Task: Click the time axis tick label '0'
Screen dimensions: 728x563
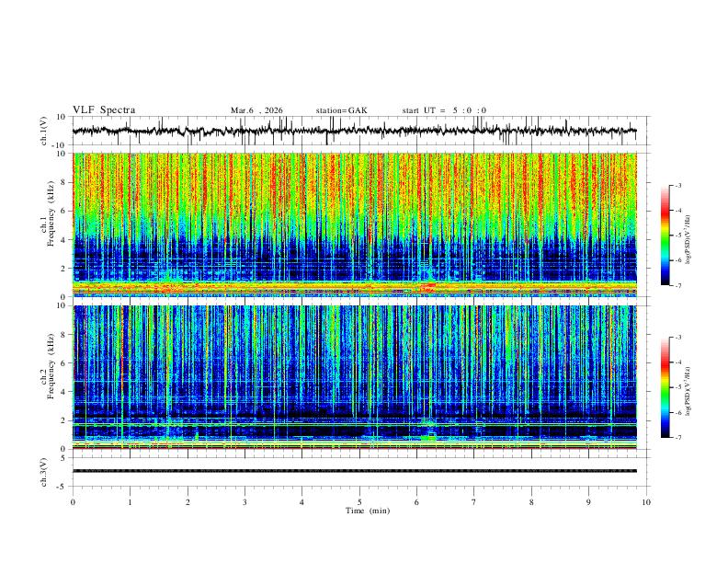Action: pos(73,502)
